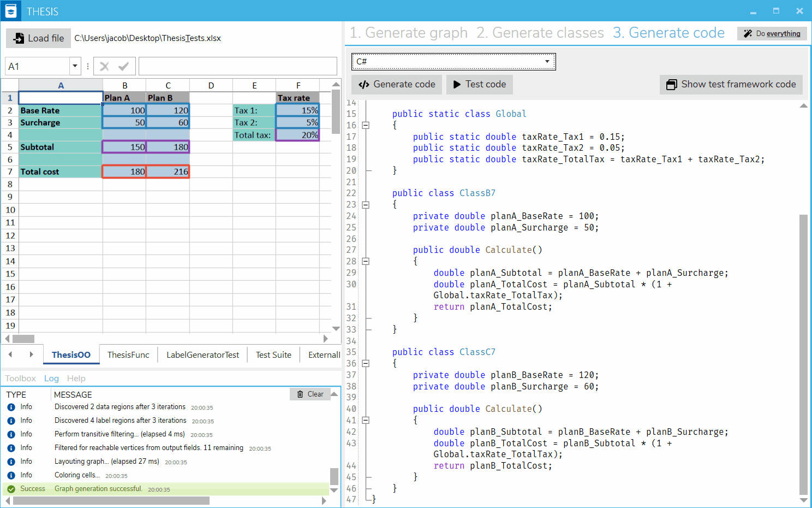Viewport: 812px width, 508px height.
Task: Click the formula cancel X icon
Action: (104, 67)
